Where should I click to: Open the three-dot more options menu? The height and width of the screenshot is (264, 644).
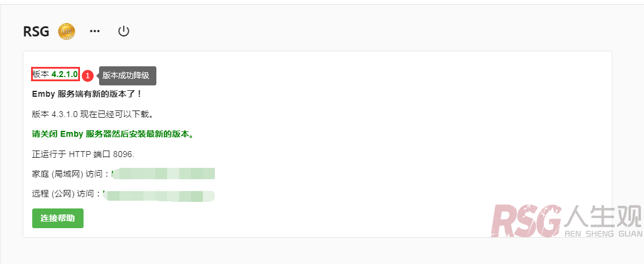tap(95, 31)
